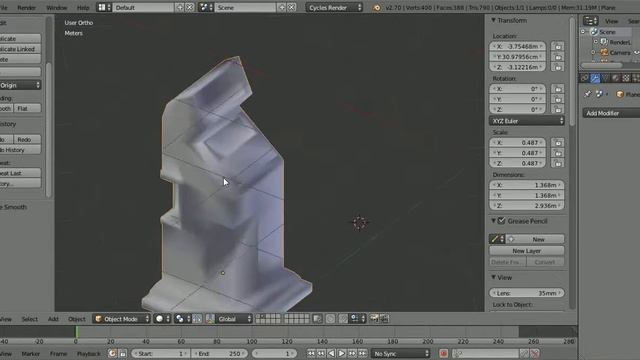640x360 pixels.
Task: Play the animation in reverse
Action: [x=331, y=353]
